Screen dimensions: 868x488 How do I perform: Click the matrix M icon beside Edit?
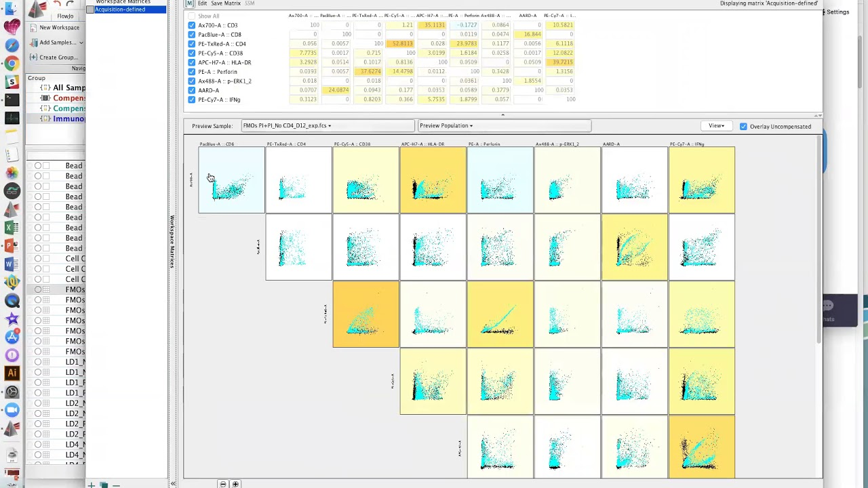click(x=190, y=3)
